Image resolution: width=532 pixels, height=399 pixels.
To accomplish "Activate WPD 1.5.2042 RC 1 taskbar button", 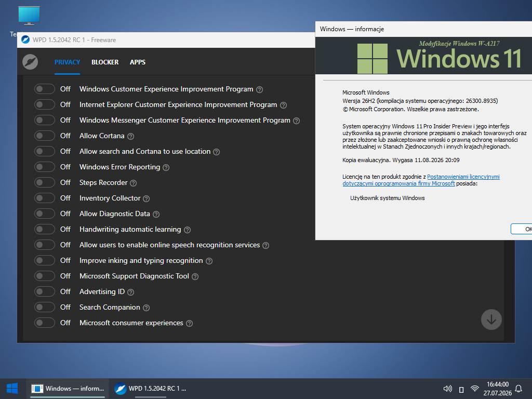I will click(150, 389).
